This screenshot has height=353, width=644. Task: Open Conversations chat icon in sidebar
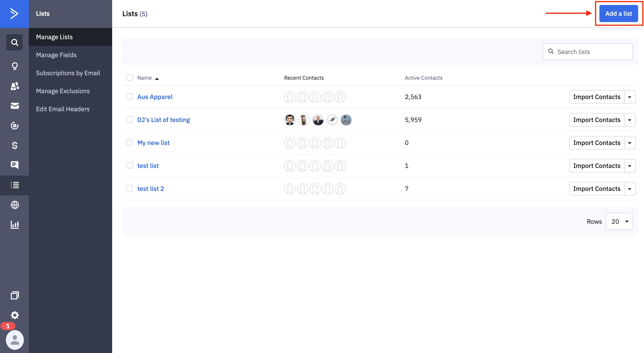[14, 165]
